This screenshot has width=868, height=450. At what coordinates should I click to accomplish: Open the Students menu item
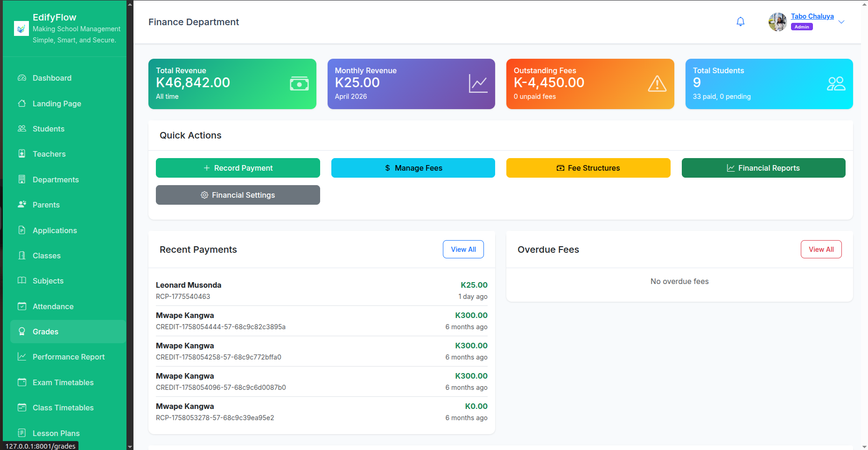point(68,129)
